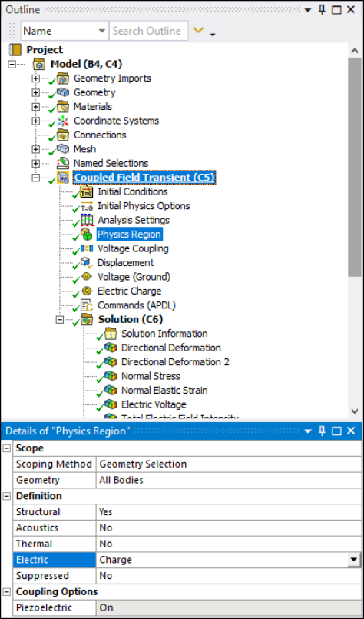Pin the Outline panel

coord(323,10)
